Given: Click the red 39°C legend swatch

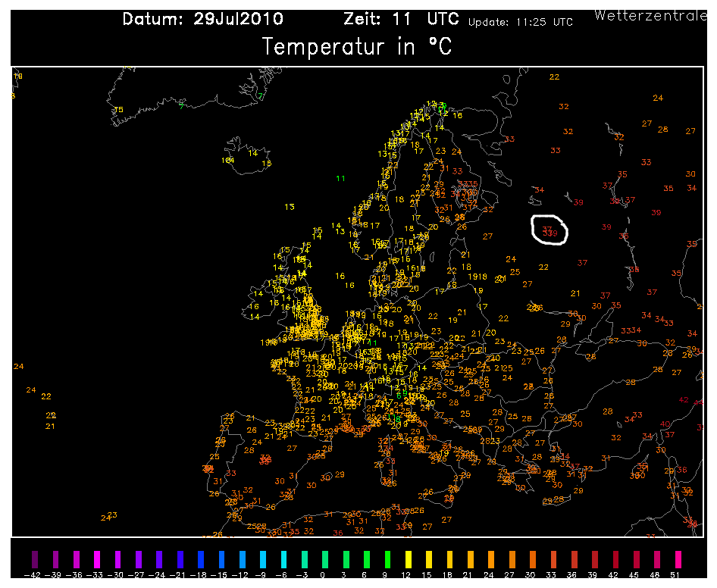Looking at the screenshot, I should (595, 560).
